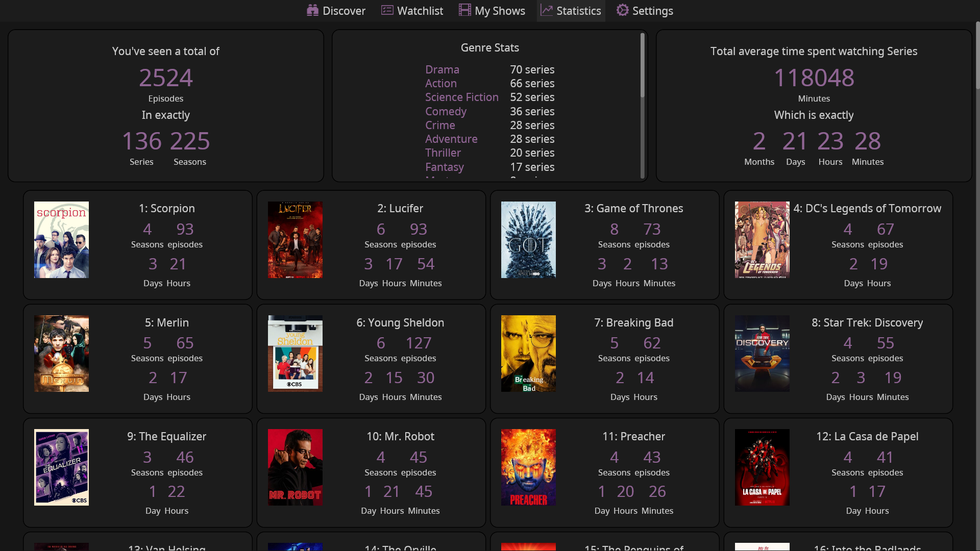Viewport: 980px width, 551px height.
Task: Click the La Casa de Papel poster
Action: point(762,467)
